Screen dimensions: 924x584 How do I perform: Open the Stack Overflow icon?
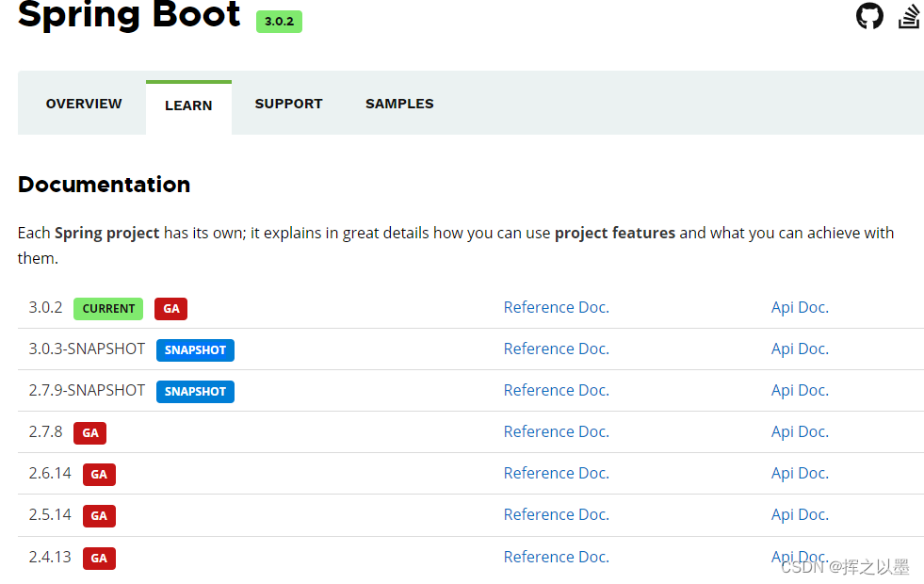(910, 15)
